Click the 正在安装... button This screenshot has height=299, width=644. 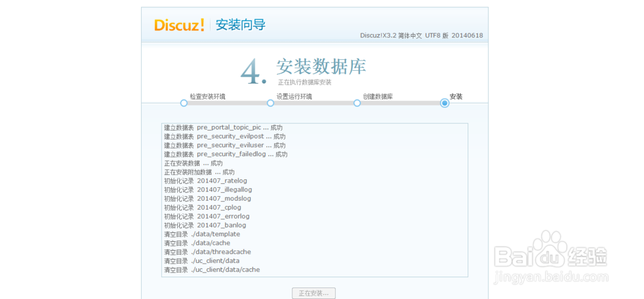314,293
